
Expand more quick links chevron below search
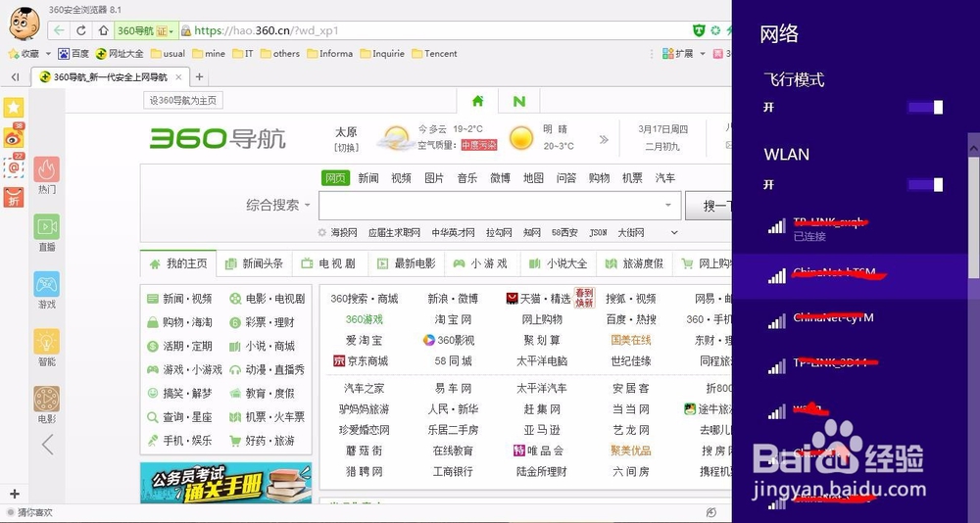[x=674, y=232]
